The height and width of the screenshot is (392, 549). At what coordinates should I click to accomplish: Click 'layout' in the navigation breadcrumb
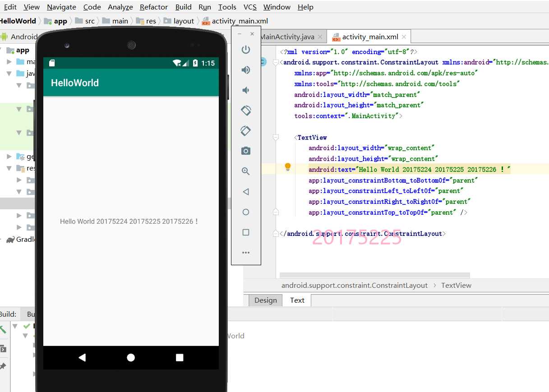tap(179, 21)
